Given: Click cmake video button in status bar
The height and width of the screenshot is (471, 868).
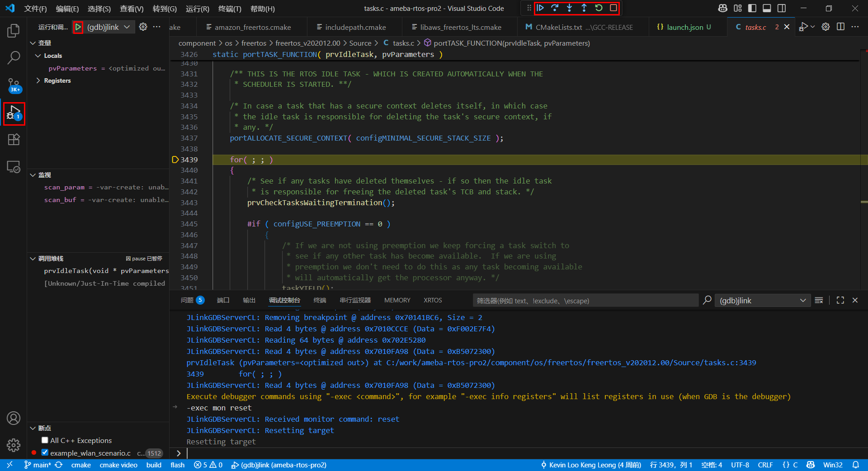Looking at the screenshot, I should (x=118, y=465).
